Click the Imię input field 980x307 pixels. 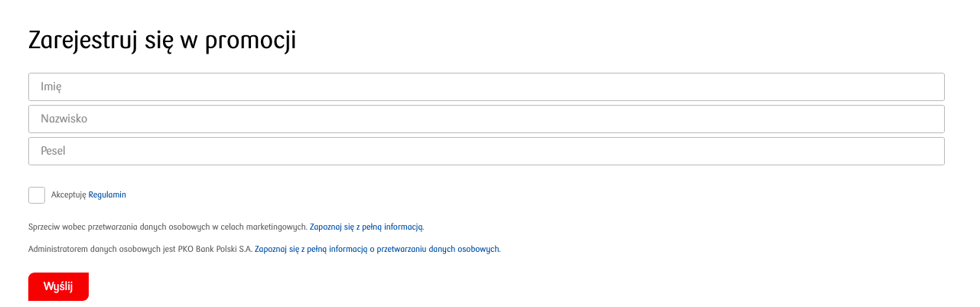click(486, 87)
